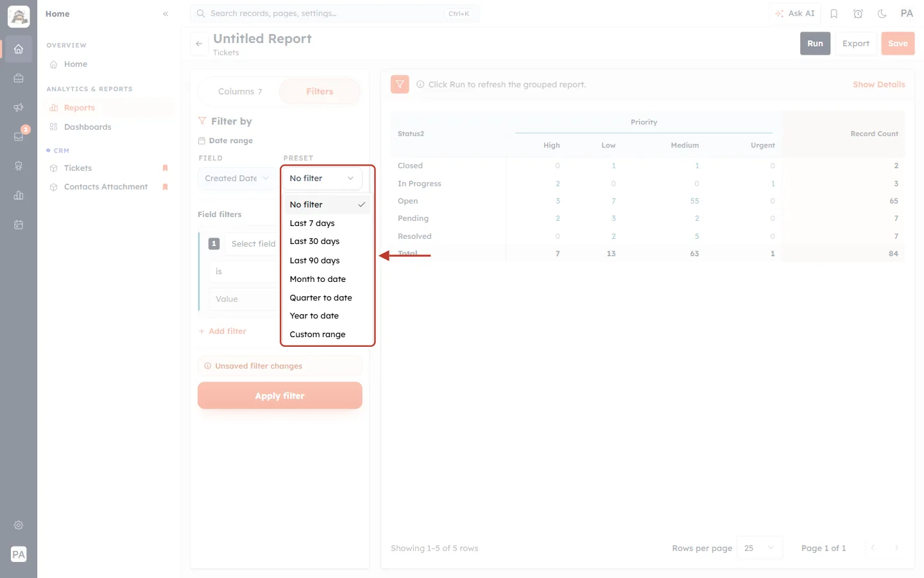The height and width of the screenshot is (578, 924).
Task: Switch to the Columns 7 tab
Action: [x=240, y=91]
